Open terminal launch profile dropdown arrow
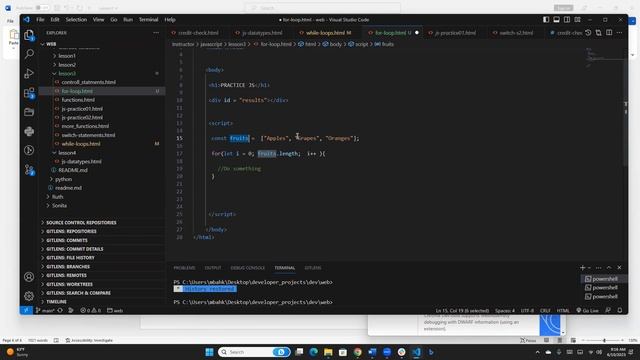The width and height of the screenshot is (640, 360). (589, 268)
